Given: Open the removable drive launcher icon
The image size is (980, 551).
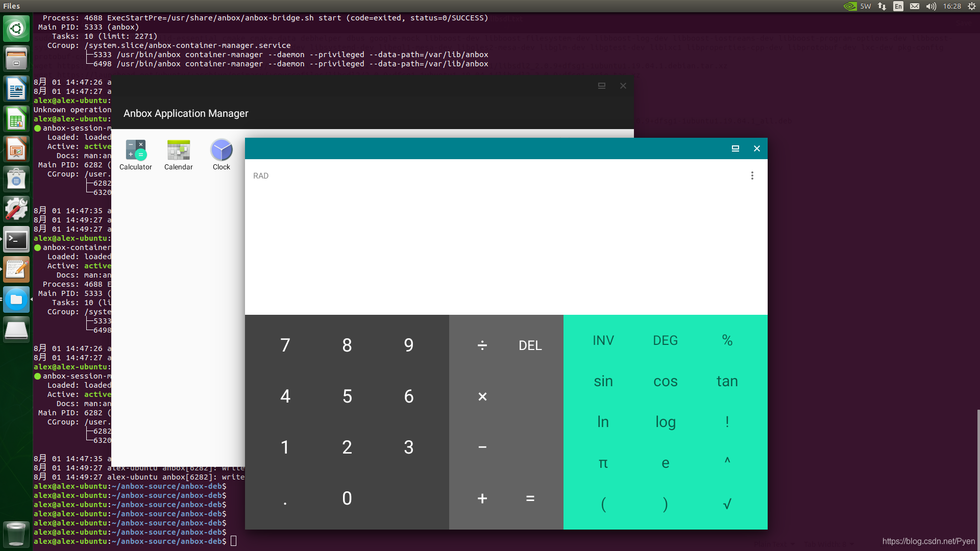Looking at the screenshot, I should pyautogui.click(x=16, y=330).
